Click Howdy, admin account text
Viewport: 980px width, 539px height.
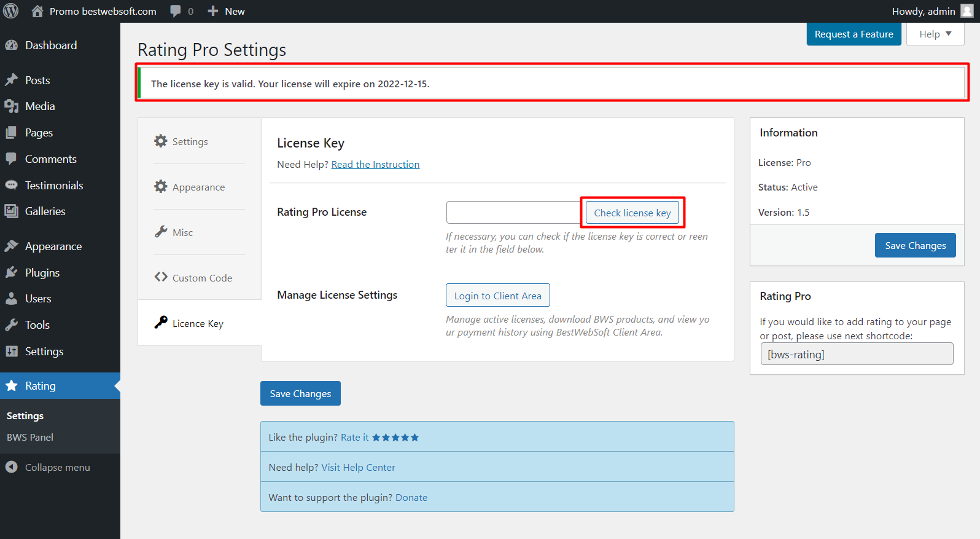(x=924, y=11)
